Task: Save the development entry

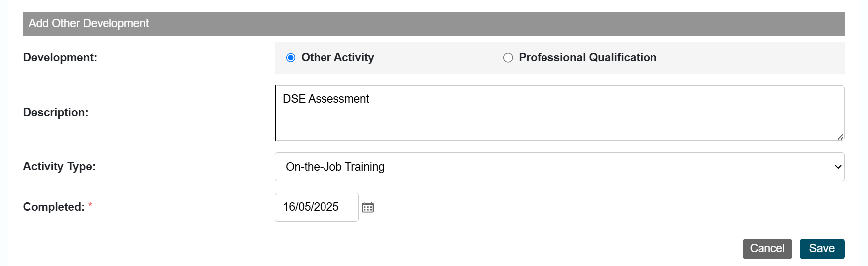Action: pos(822,249)
